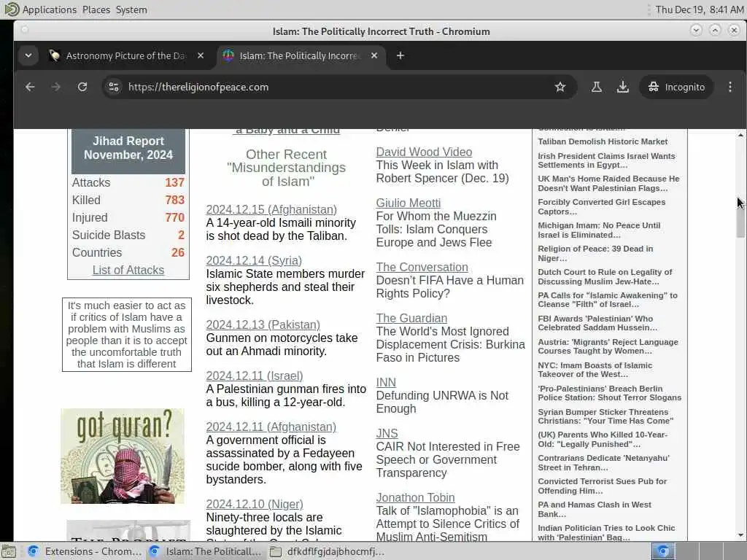
Task: Click the 'got quran?' image
Action: [123, 456]
